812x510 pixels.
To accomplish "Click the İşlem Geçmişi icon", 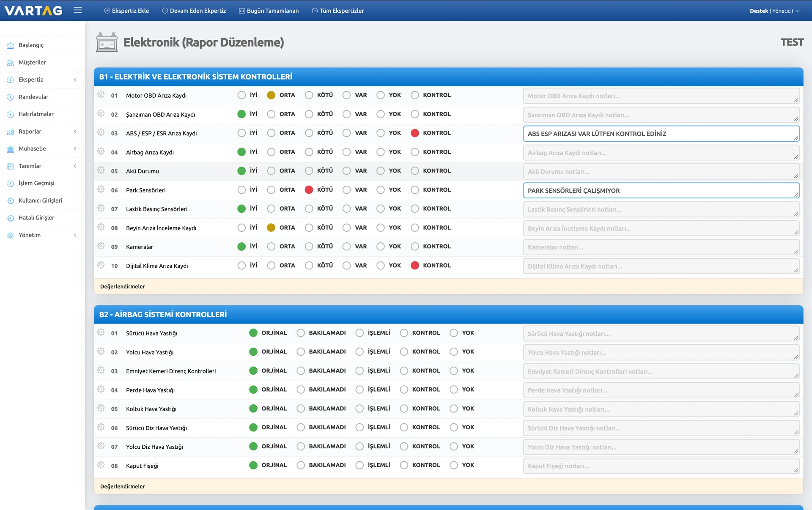I will point(11,183).
